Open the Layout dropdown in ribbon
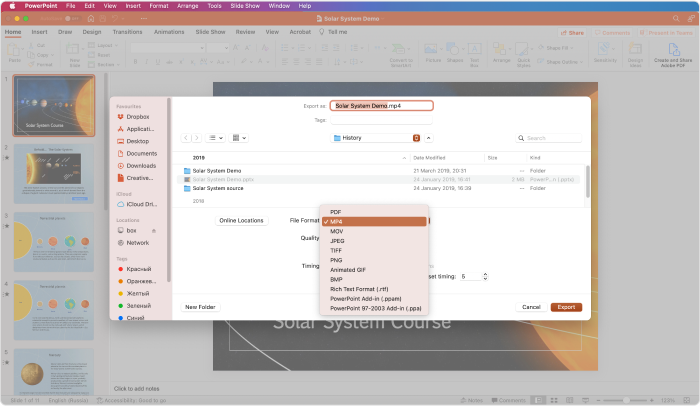This screenshot has height=406, width=700. click(x=103, y=46)
